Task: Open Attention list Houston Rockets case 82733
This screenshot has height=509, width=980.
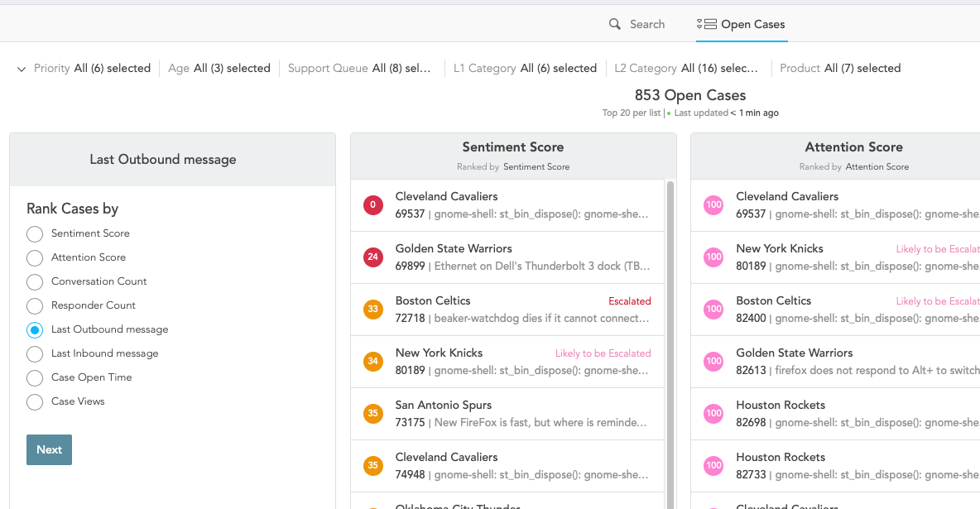Action: coord(836,466)
